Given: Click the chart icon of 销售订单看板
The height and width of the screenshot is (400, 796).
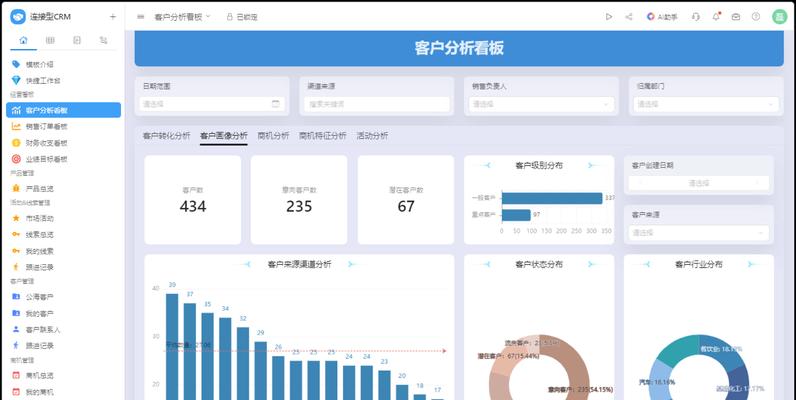Looking at the screenshot, I should [16, 126].
